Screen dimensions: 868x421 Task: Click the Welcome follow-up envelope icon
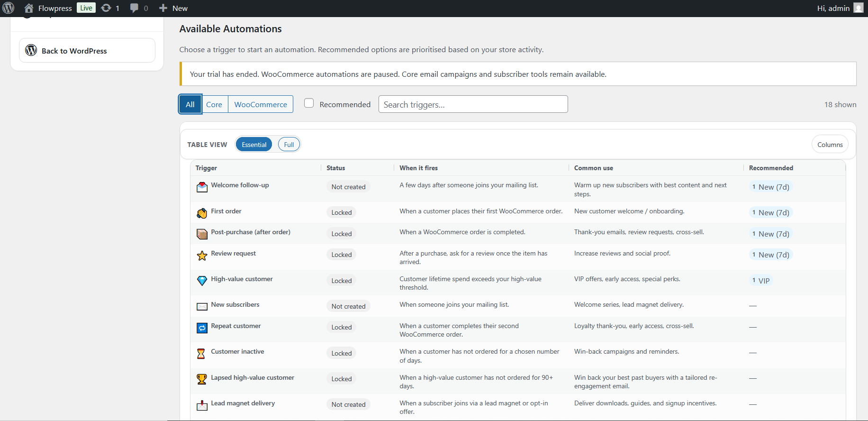pyautogui.click(x=202, y=187)
